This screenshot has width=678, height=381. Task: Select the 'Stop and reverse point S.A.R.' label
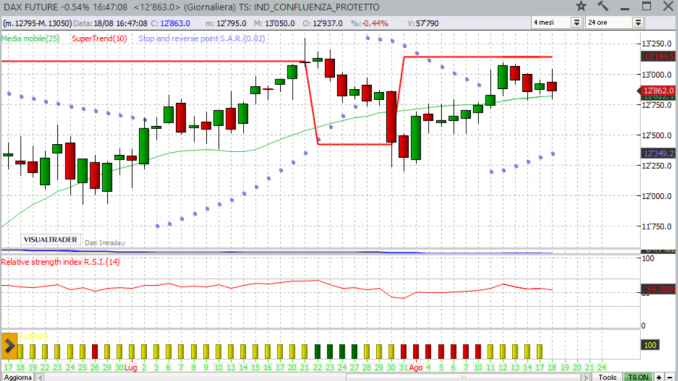(201, 38)
